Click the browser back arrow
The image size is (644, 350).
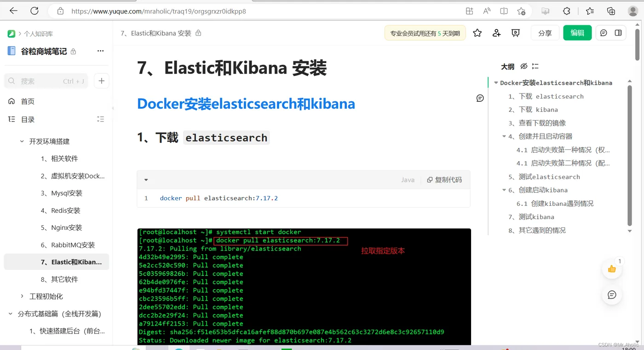13,11
